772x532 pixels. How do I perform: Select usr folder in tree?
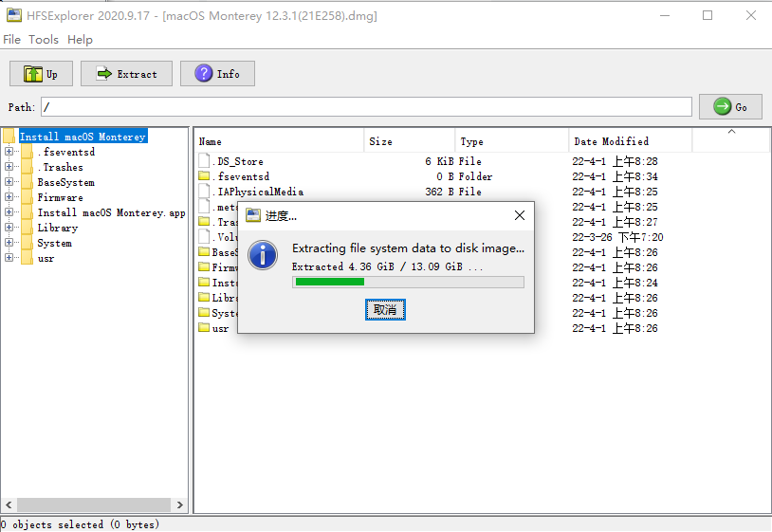[x=46, y=258]
